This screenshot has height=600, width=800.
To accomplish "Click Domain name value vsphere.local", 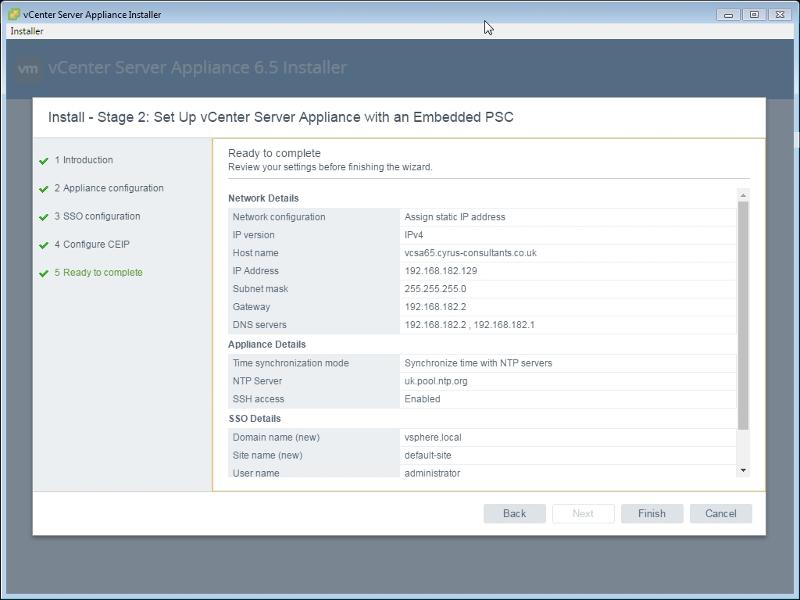I will click(x=433, y=437).
